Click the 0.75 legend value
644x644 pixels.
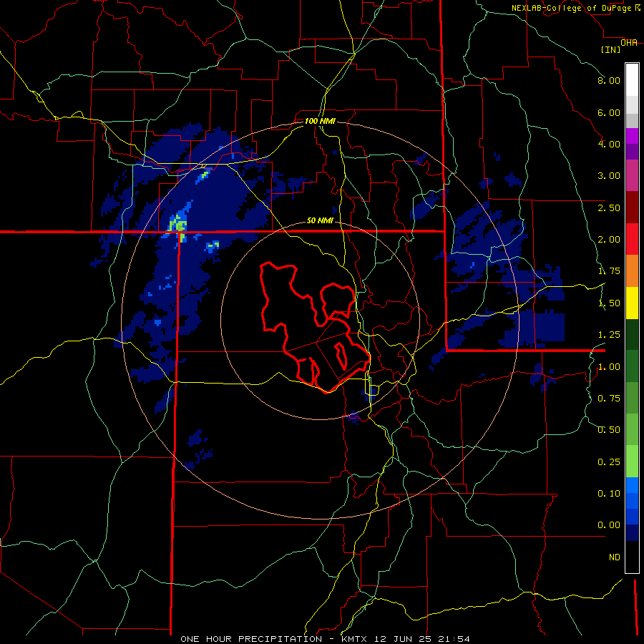point(609,399)
